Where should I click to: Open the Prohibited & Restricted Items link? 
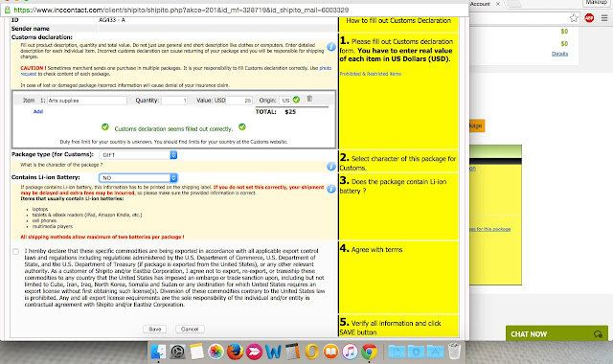coord(371,74)
